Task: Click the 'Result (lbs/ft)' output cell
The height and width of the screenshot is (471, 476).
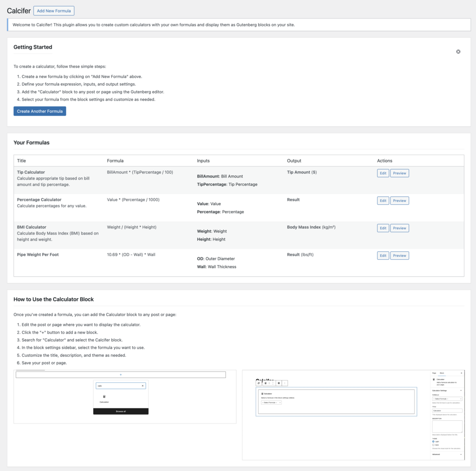Action: click(300, 254)
